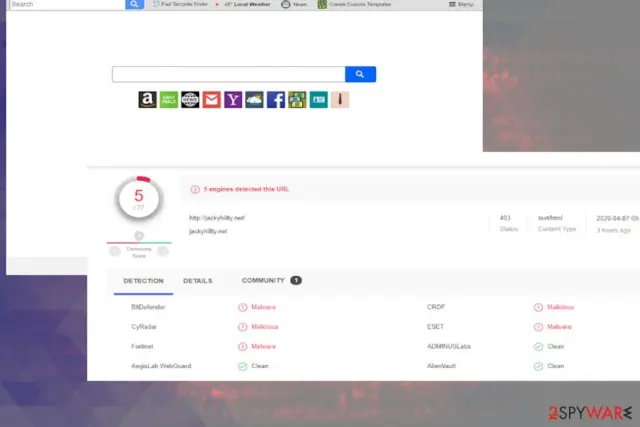Open Local Weather toolbar item

tap(247, 4)
